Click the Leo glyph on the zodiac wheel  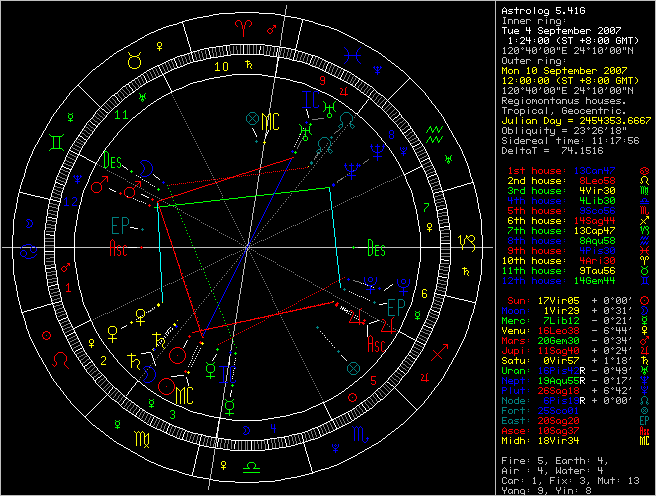pyautogui.click(x=61, y=355)
